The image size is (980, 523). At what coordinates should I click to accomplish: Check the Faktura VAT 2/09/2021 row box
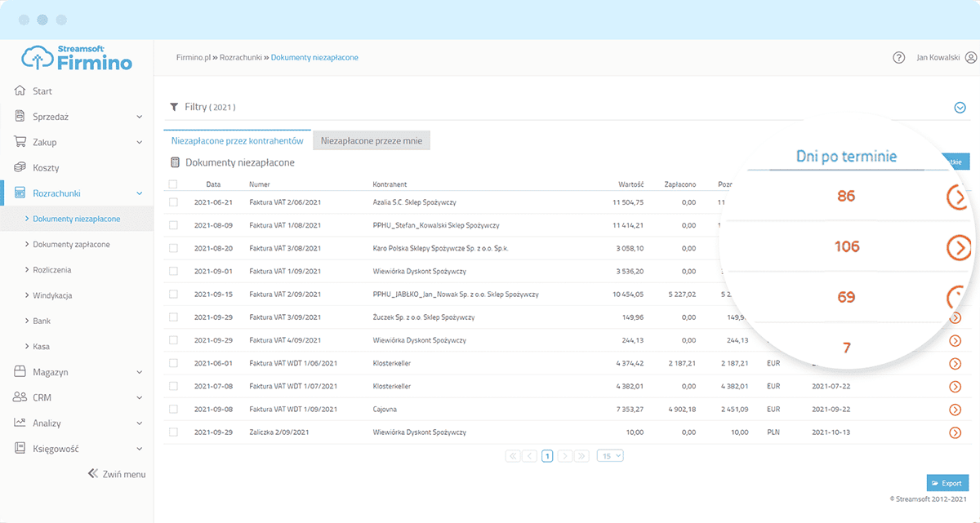[x=173, y=294]
